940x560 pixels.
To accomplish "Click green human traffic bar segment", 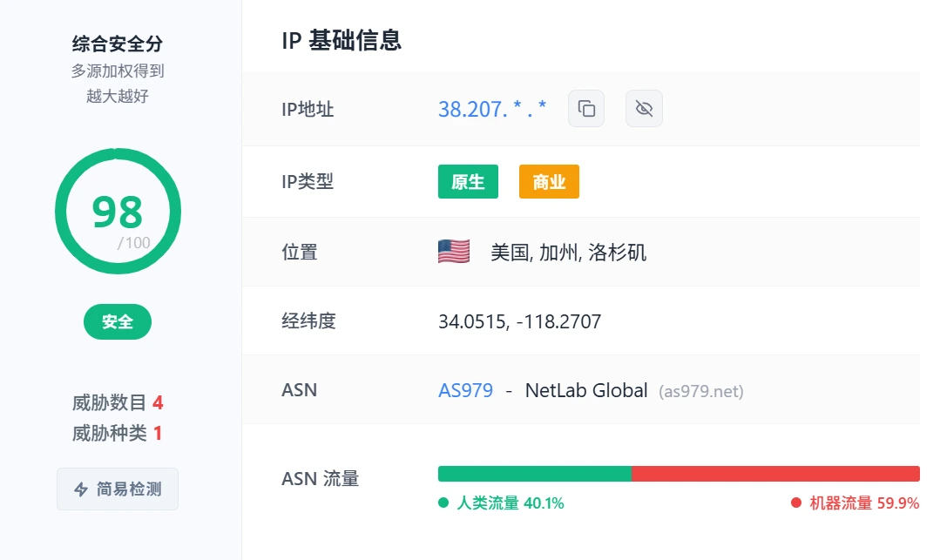I will [x=535, y=474].
